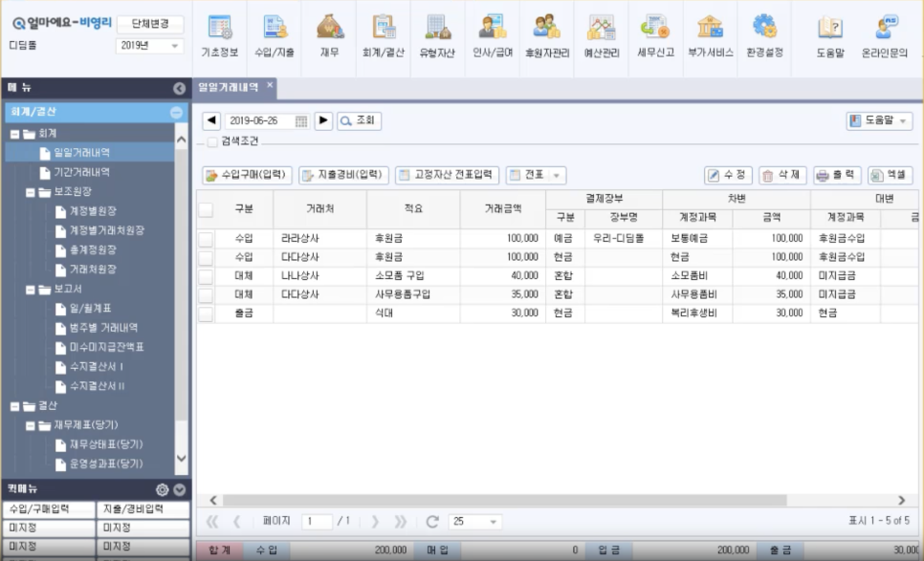The image size is (924, 561).
Task: Collapse the 회계/결산 section with minus icon
Action: point(176,113)
